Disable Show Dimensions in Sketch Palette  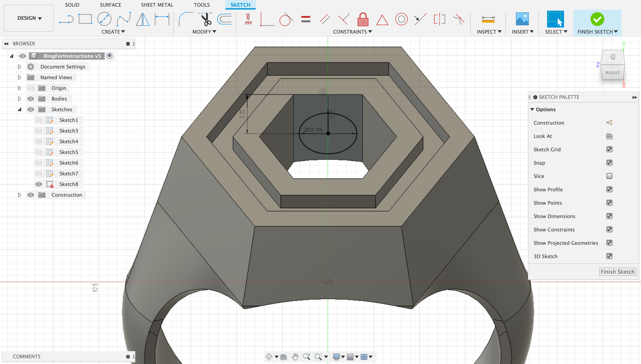[609, 216]
